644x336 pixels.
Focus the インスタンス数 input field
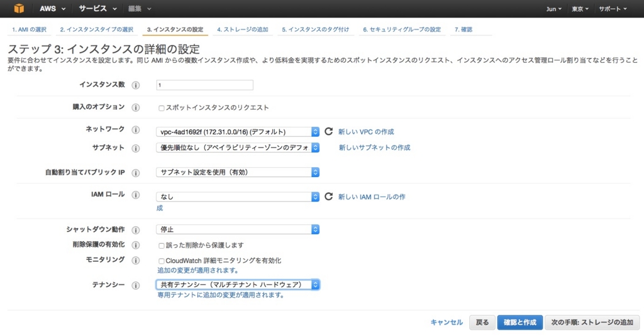[204, 85]
